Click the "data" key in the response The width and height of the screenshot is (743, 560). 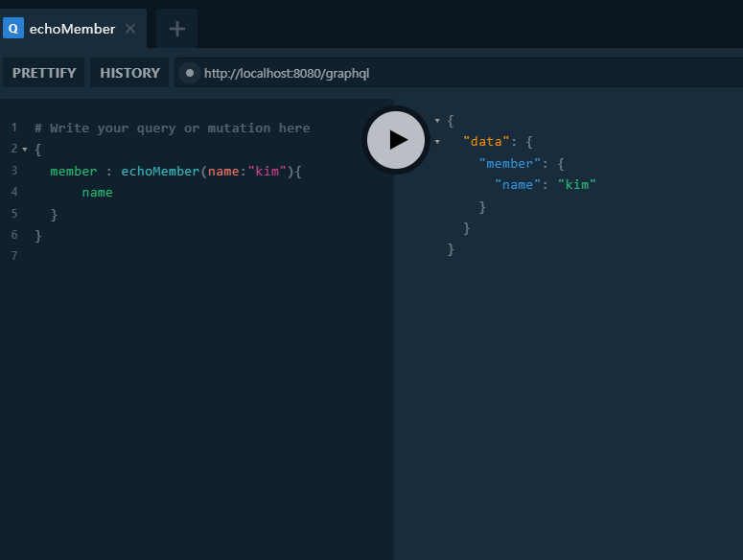point(486,142)
